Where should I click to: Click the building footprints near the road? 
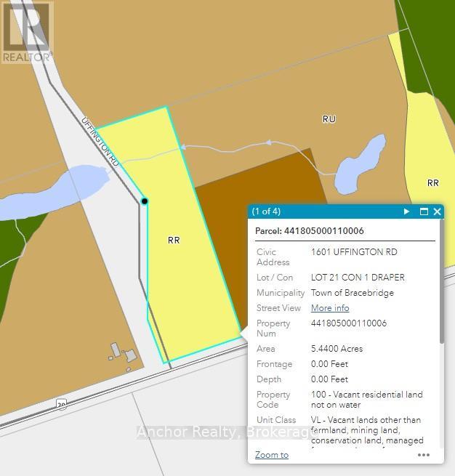point(123,354)
